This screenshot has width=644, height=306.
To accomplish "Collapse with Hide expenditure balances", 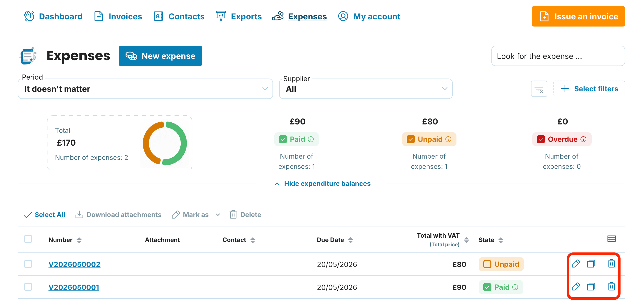I will pos(323,184).
